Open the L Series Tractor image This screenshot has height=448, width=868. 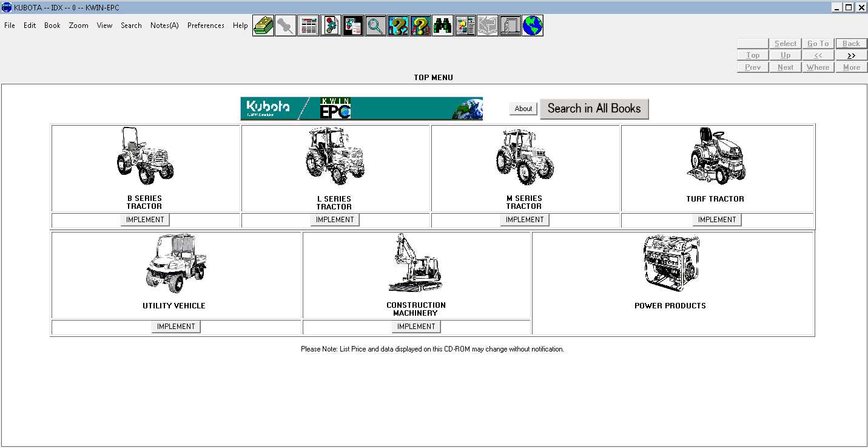click(335, 156)
